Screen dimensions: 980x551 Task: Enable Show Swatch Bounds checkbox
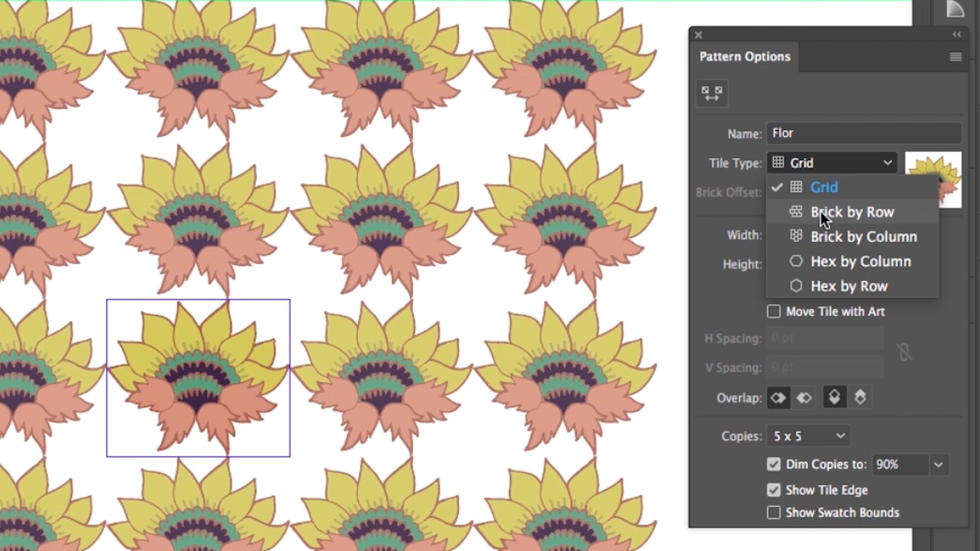coord(774,512)
